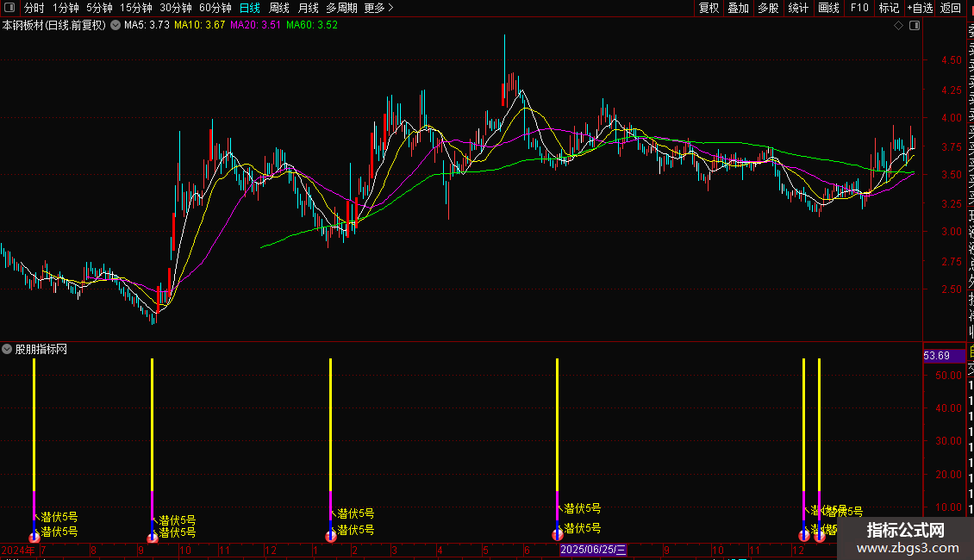Click the 标记 mark button
Image resolution: width=974 pixels, height=560 pixels.
[x=889, y=8]
